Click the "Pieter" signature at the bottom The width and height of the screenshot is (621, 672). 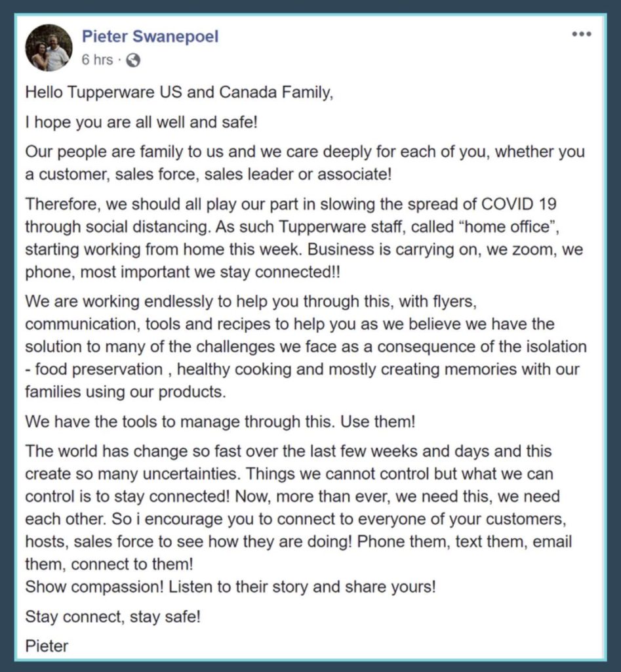tap(47, 646)
